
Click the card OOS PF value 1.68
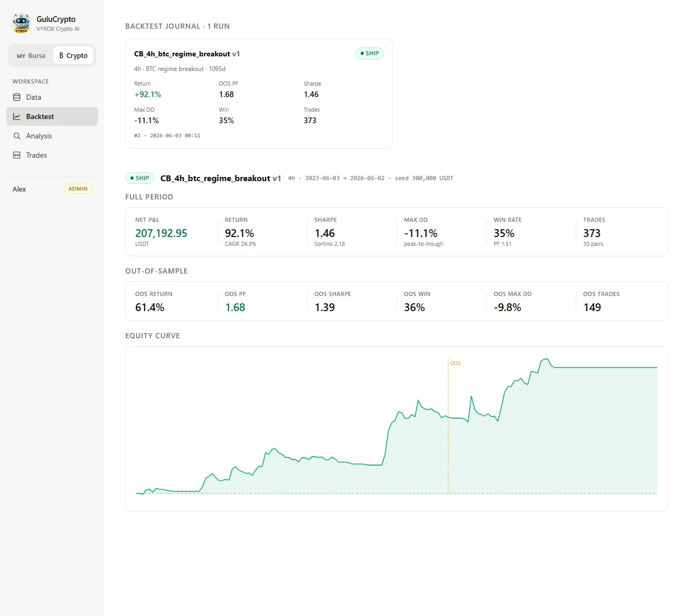point(227,94)
